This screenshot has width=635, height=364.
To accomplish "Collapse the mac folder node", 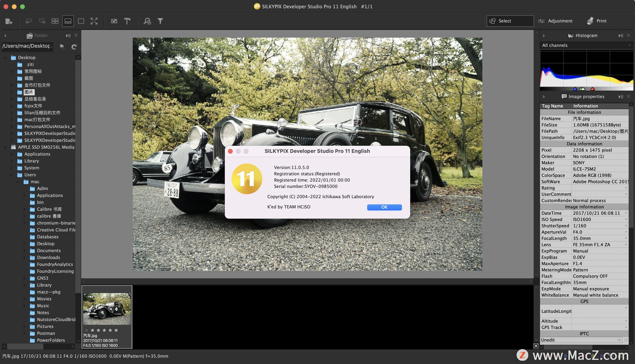I will tap(18, 182).
